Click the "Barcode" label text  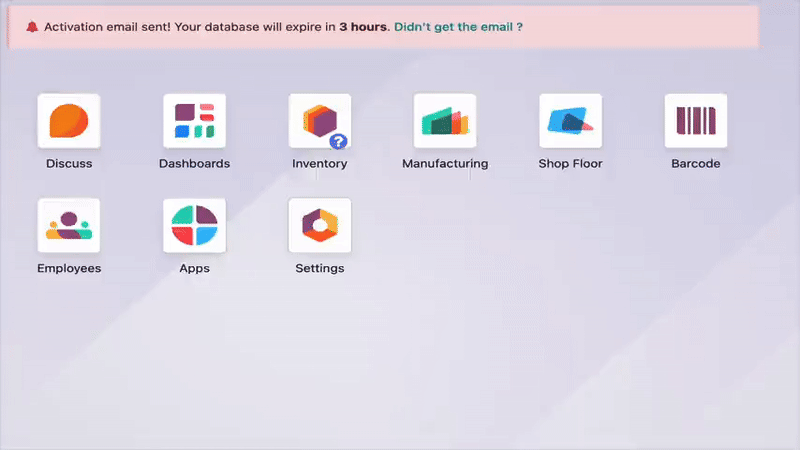[x=696, y=164]
